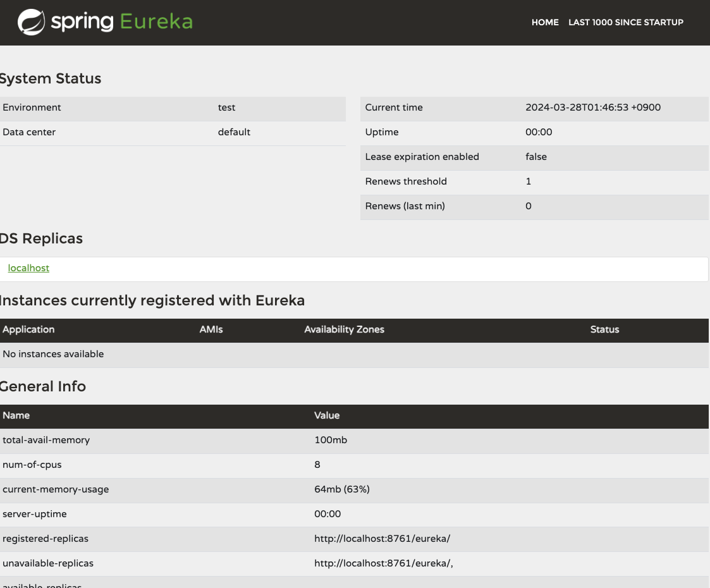Select the Uptime label in System Status
Viewport: 710px width, 588px height.
[x=382, y=132]
